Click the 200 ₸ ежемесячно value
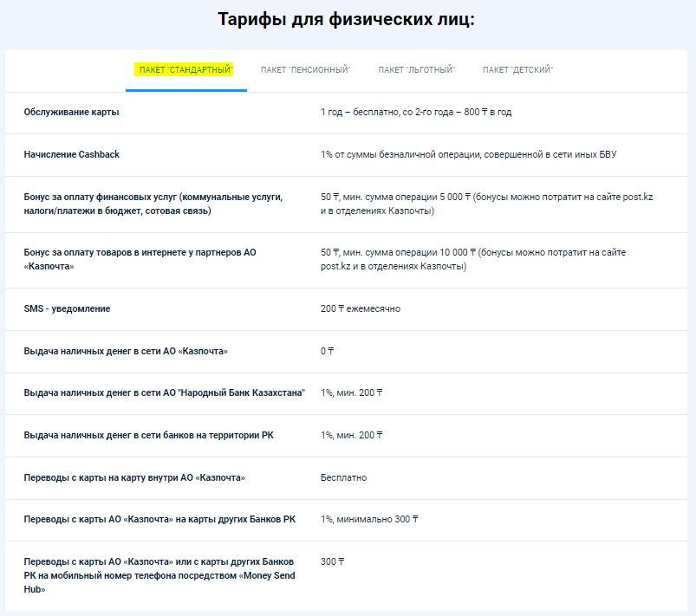The height and width of the screenshot is (616, 696). click(361, 308)
